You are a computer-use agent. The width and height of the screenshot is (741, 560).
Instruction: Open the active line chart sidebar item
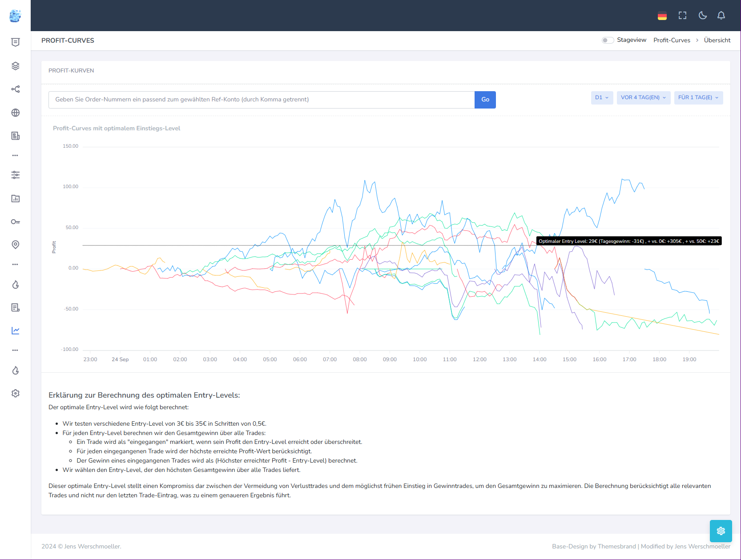pyautogui.click(x=16, y=330)
